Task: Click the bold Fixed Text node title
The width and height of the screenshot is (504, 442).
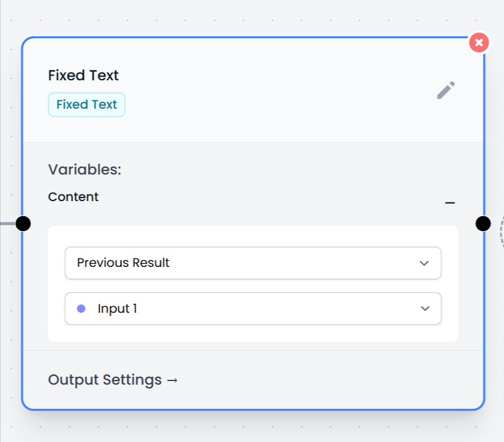Action: [x=83, y=75]
